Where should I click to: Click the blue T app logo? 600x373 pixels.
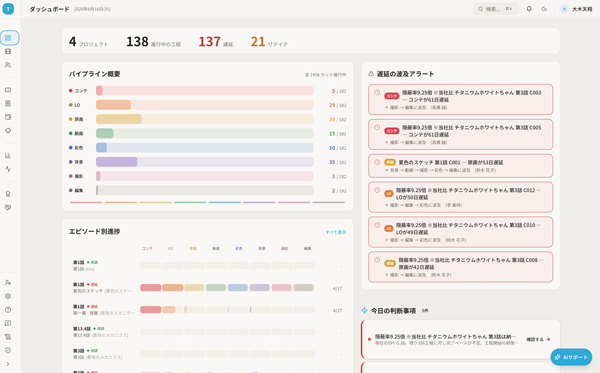(x=8, y=8)
